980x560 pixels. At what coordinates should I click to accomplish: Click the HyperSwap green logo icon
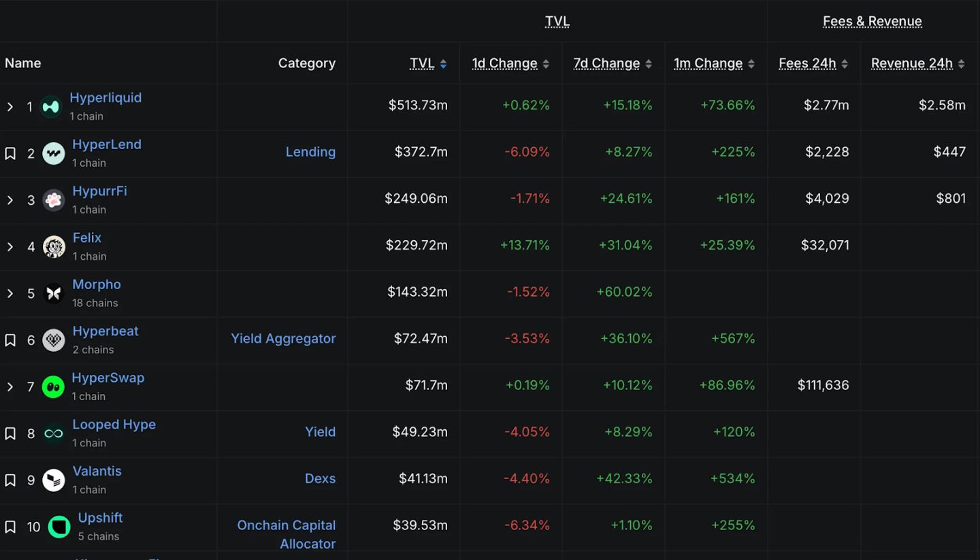pyautogui.click(x=53, y=387)
